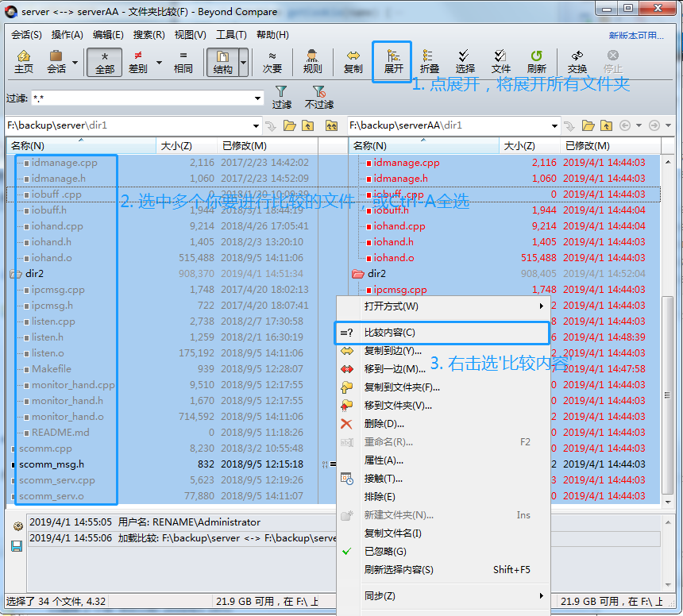Collapse the left pane dir2 folder
Screen dimensions: 683x616
15,274
